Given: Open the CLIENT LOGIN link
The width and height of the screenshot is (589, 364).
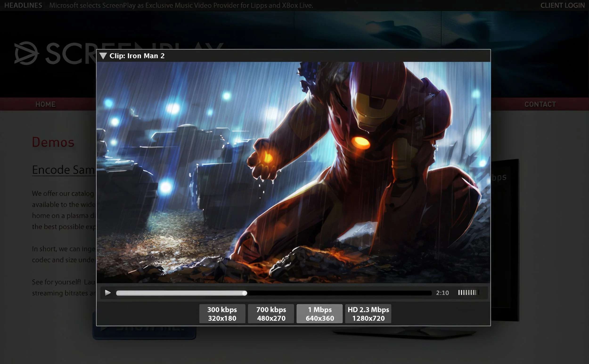Looking at the screenshot, I should 562,5.
